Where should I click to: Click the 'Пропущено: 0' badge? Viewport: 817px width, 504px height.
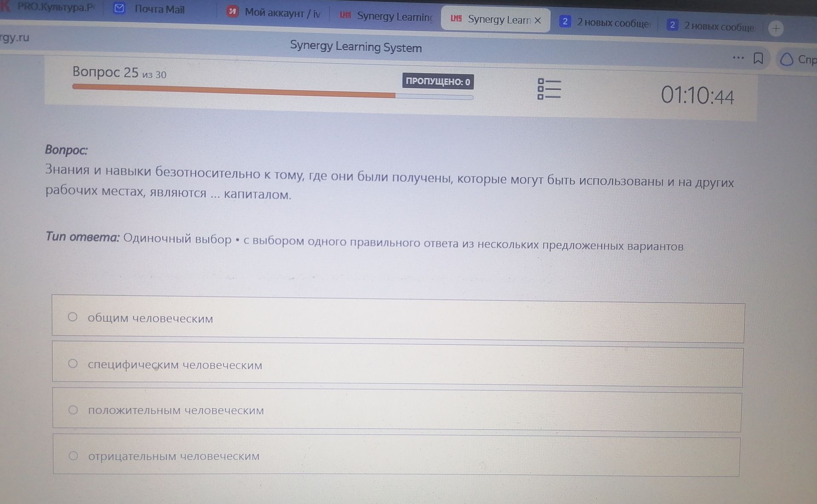[438, 82]
